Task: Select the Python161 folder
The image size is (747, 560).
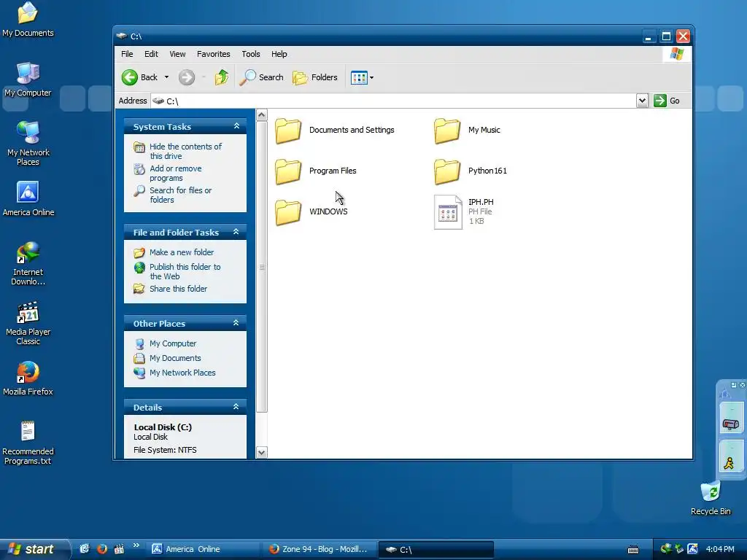Action: 471,171
